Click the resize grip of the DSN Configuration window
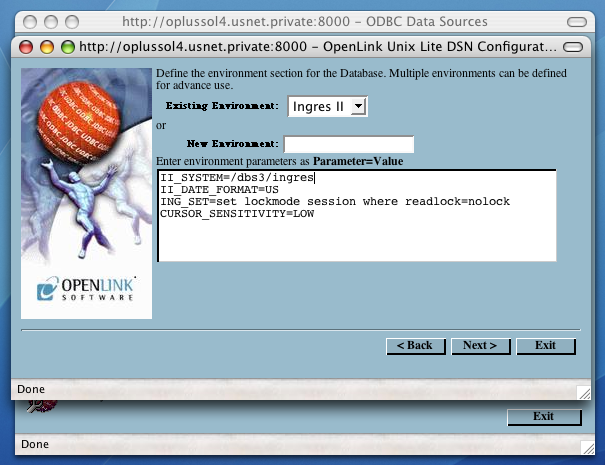Image resolution: width=605 pixels, height=465 pixels. click(x=583, y=390)
